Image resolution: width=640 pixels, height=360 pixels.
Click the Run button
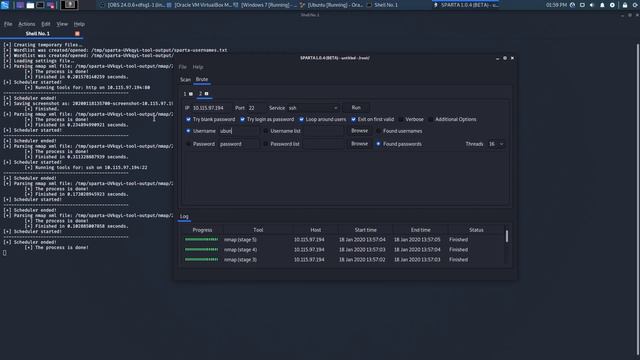pyautogui.click(x=356, y=108)
